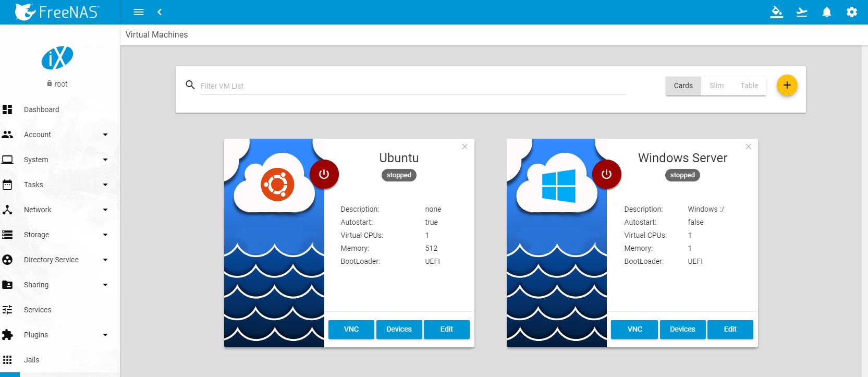Image resolution: width=868 pixels, height=377 pixels.
Task: Click the Plugins puzzle icon
Action: click(x=7, y=335)
